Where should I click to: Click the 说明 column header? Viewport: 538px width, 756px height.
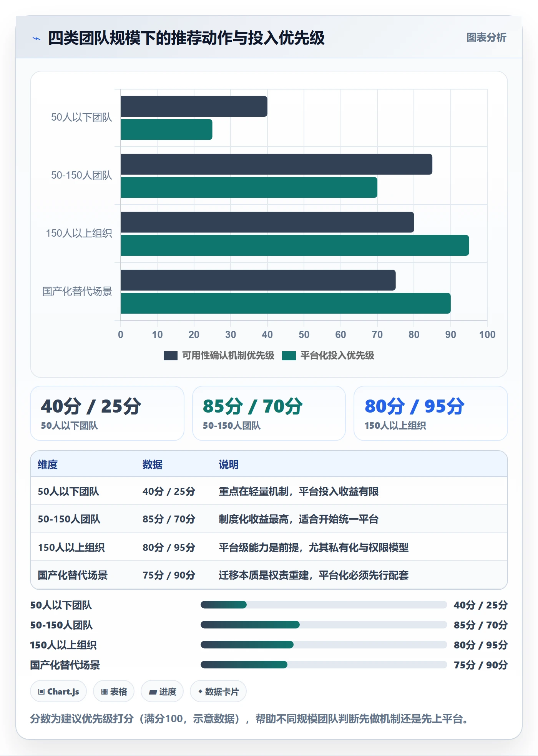point(229,464)
